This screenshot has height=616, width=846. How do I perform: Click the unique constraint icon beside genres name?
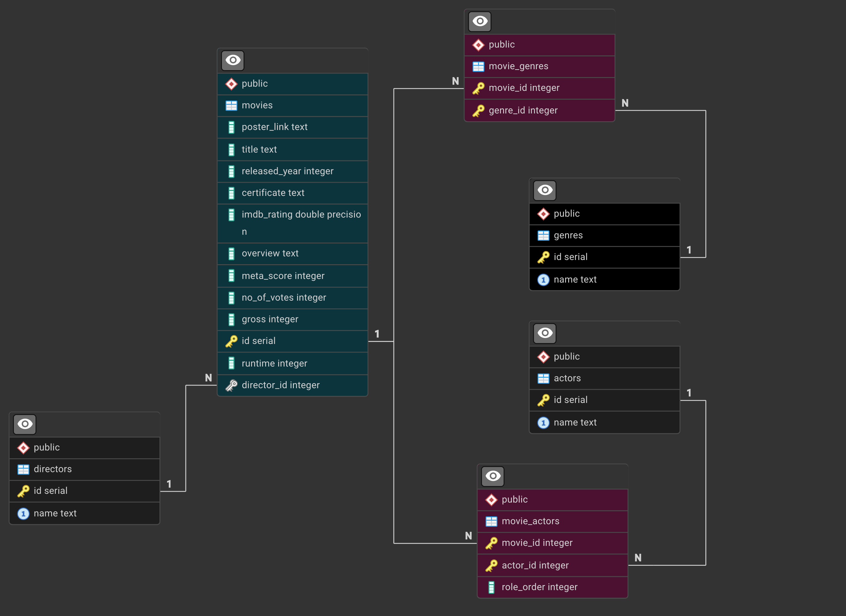(543, 280)
